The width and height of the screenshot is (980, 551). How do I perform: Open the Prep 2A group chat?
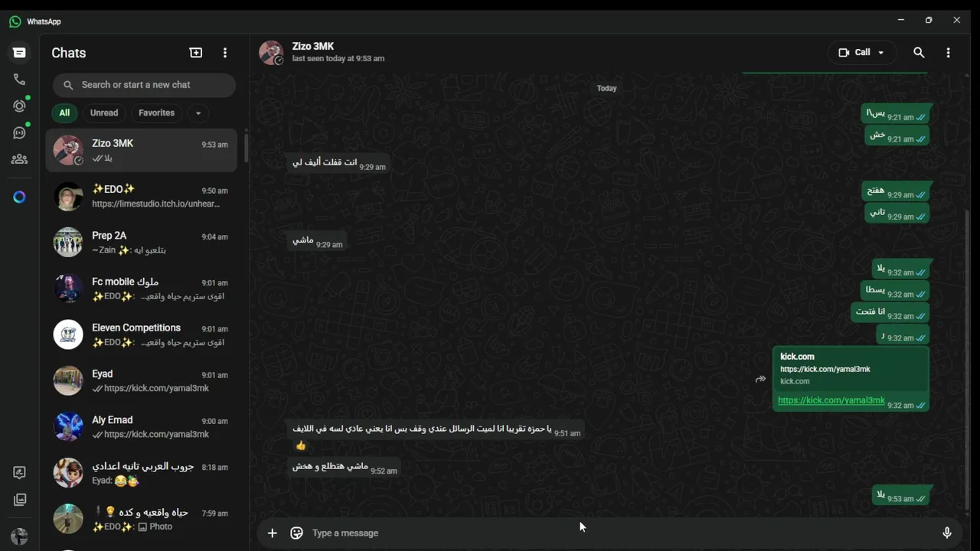[x=142, y=243]
